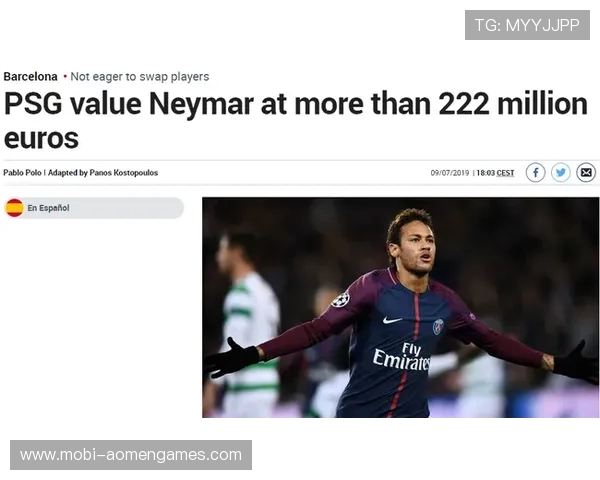Click the Neymar article photo
The height and width of the screenshot is (480, 600).
click(401, 307)
